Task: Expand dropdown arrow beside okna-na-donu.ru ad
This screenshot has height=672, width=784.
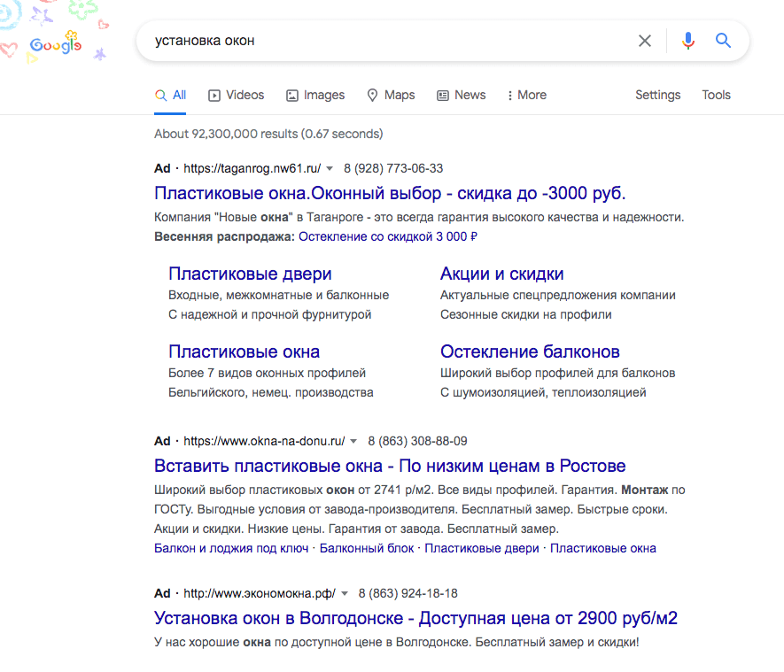Action: 353,441
